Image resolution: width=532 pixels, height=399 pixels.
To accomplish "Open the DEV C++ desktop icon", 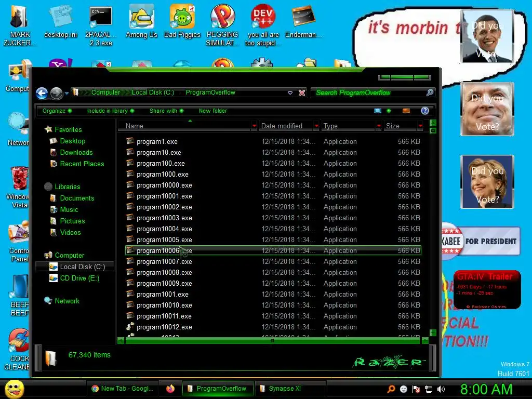I will [x=263, y=25].
